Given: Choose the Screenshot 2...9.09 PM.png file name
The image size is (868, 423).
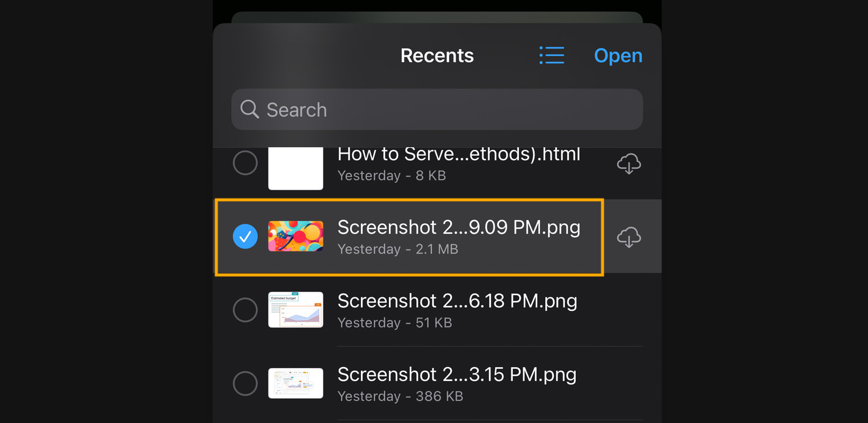Looking at the screenshot, I should [x=459, y=228].
